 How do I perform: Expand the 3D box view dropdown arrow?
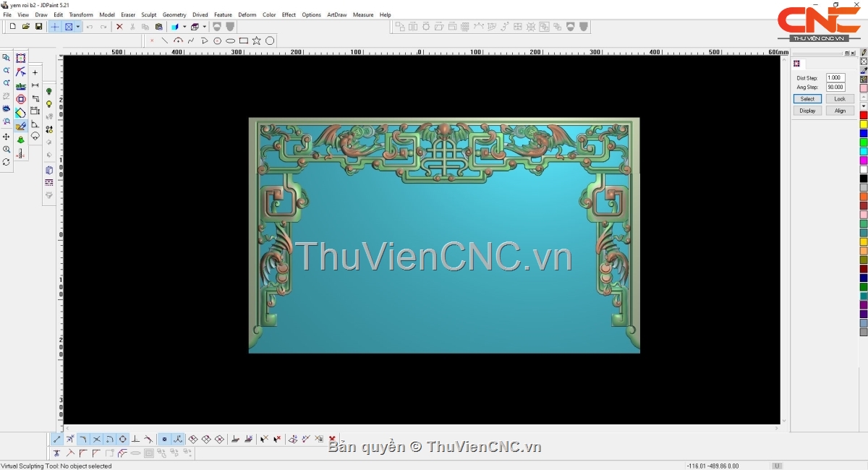point(204,27)
